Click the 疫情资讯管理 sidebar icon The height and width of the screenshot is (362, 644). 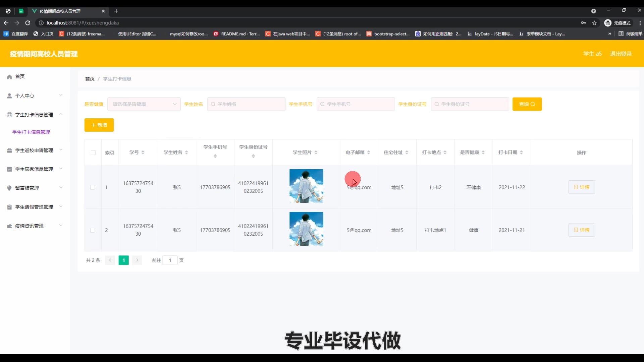tap(9, 226)
